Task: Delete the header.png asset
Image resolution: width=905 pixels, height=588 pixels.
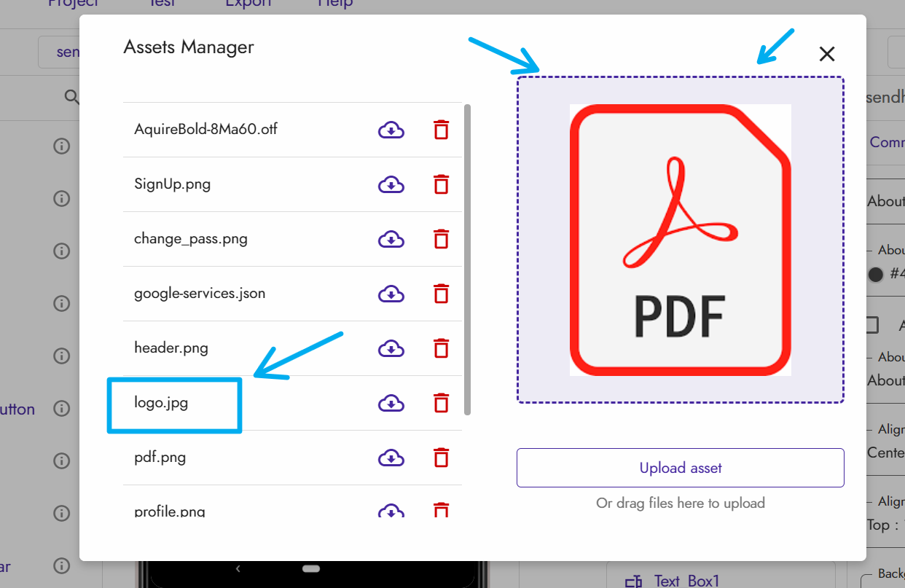Action: [x=441, y=348]
